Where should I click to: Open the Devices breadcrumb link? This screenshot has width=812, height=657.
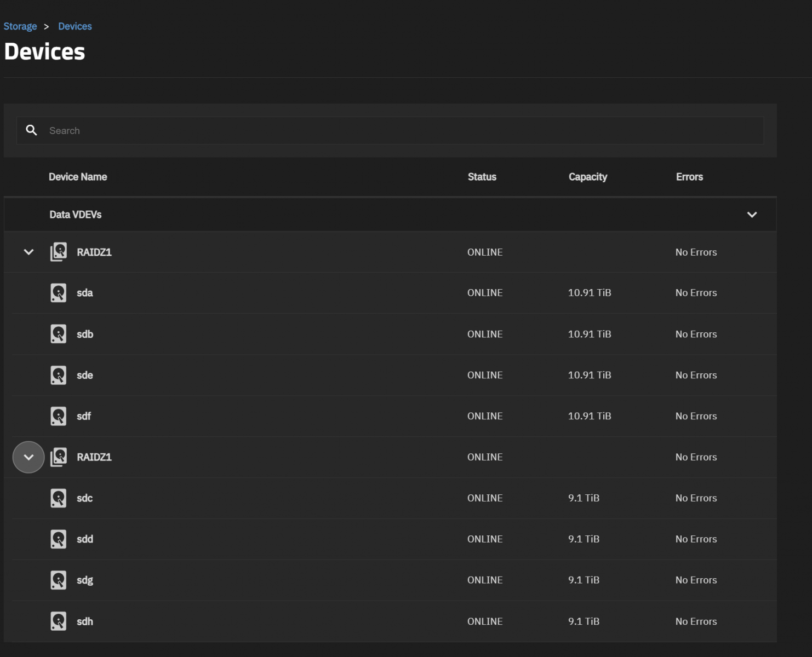point(75,26)
